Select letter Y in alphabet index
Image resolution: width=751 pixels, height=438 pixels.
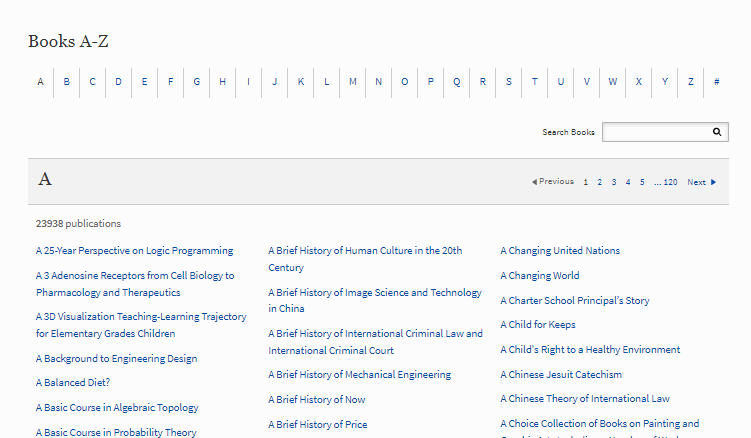click(x=665, y=81)
